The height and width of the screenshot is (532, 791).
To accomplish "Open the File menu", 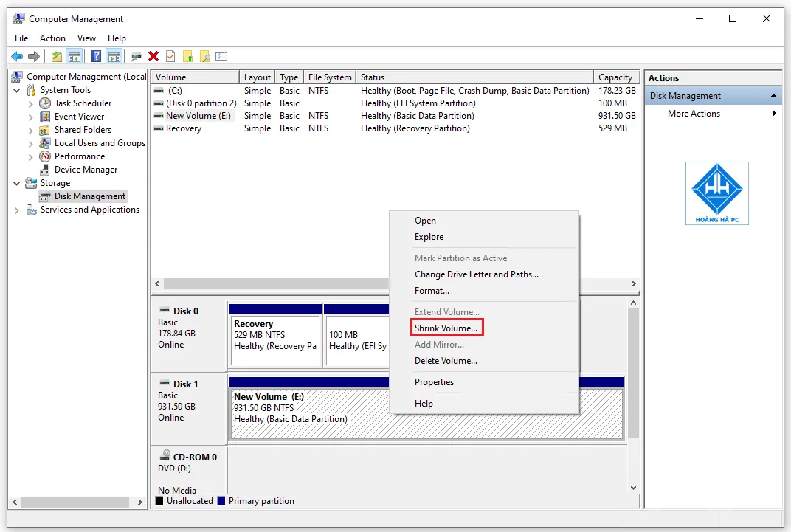I will (x=21, y=38).
